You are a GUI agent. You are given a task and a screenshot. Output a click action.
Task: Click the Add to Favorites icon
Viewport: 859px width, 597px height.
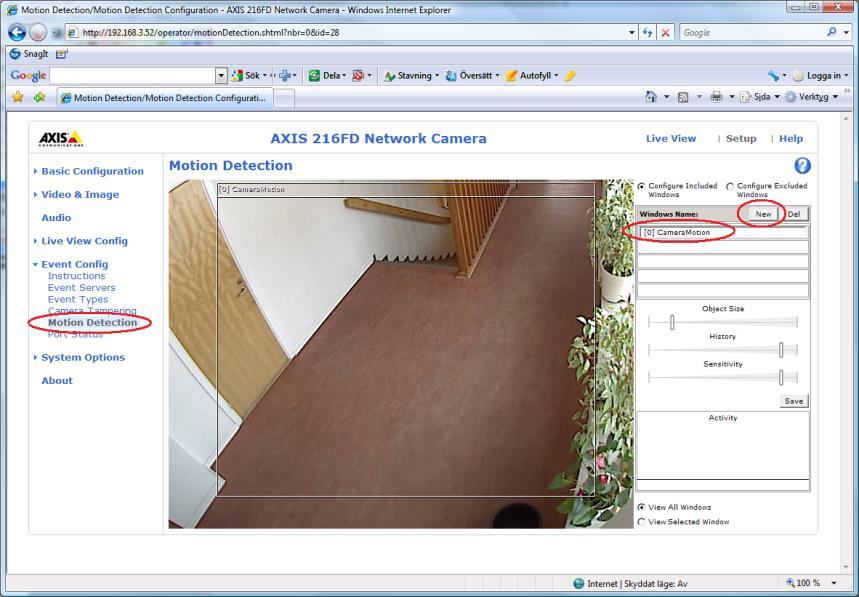(x=39, y=97)
